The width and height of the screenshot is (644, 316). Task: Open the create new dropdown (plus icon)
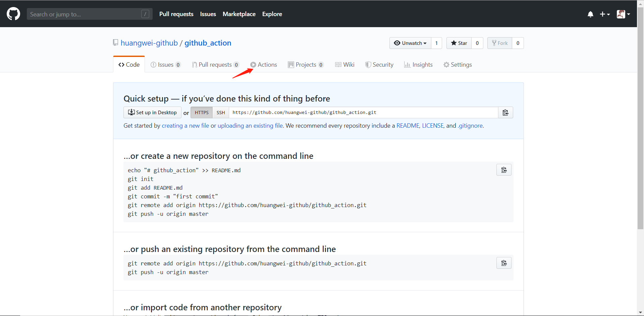(x=605, y=14)
